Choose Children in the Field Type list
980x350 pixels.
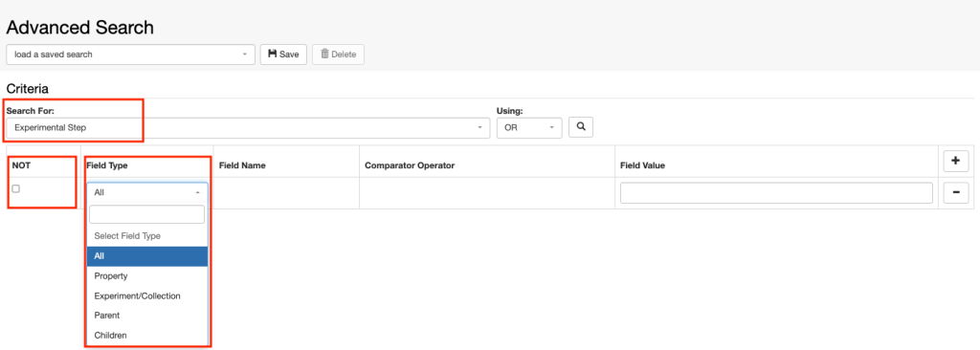coord(146,336)
